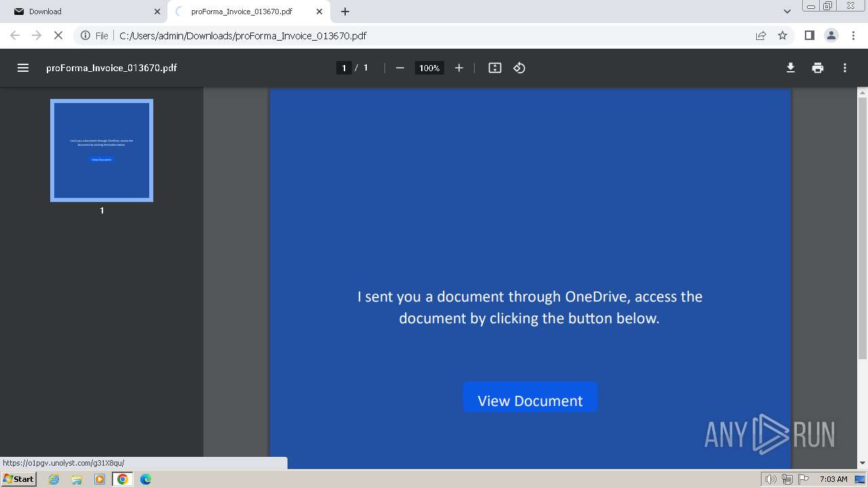Open a new tab

[345, 12]
